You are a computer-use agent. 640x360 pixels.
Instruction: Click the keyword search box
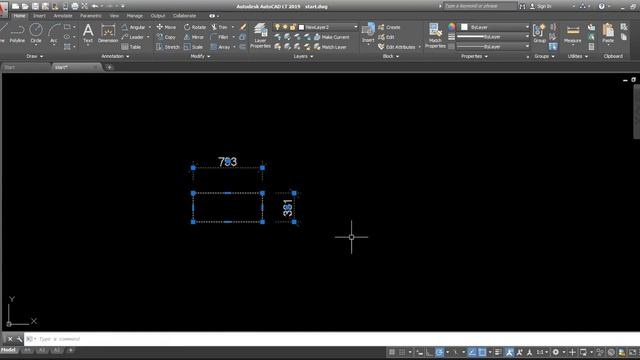click(x=480, y=6)
